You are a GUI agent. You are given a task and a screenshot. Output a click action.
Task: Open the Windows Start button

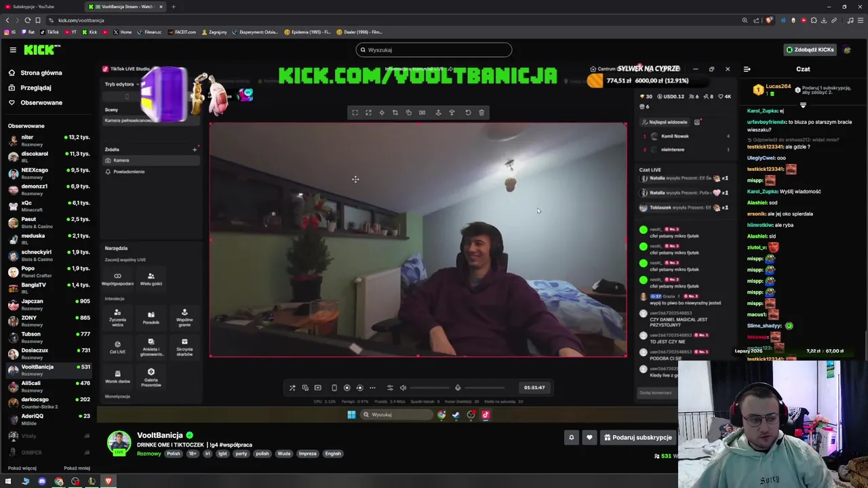9,482
